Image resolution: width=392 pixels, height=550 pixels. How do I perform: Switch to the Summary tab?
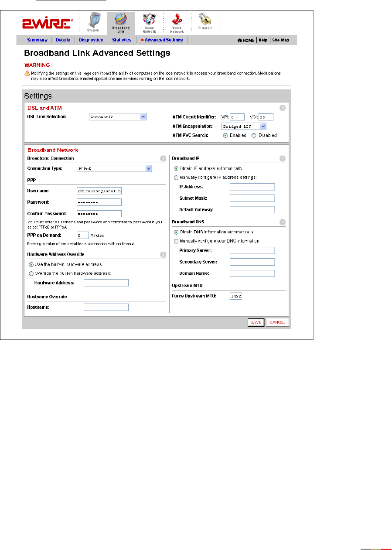tap(37, 40)
